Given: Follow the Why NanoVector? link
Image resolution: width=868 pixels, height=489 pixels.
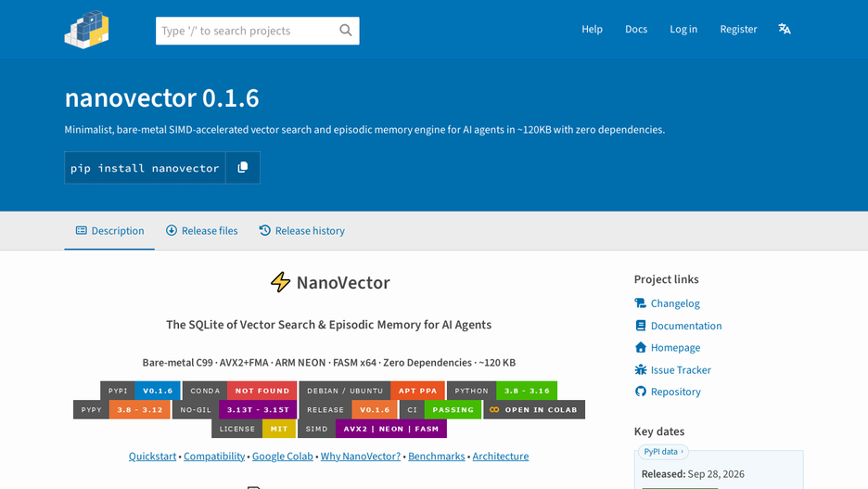Looking at the screenshot, I should tap(361, 456).
